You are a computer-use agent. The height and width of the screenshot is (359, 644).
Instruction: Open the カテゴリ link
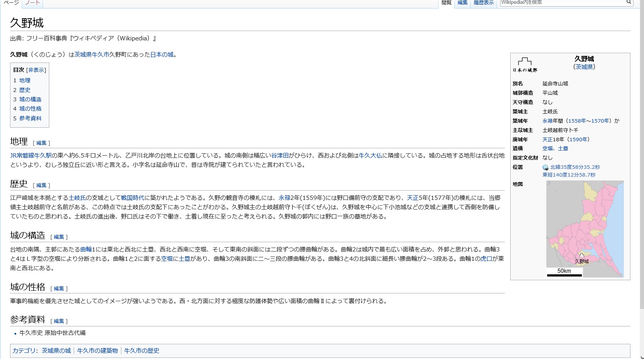point(24,351)
